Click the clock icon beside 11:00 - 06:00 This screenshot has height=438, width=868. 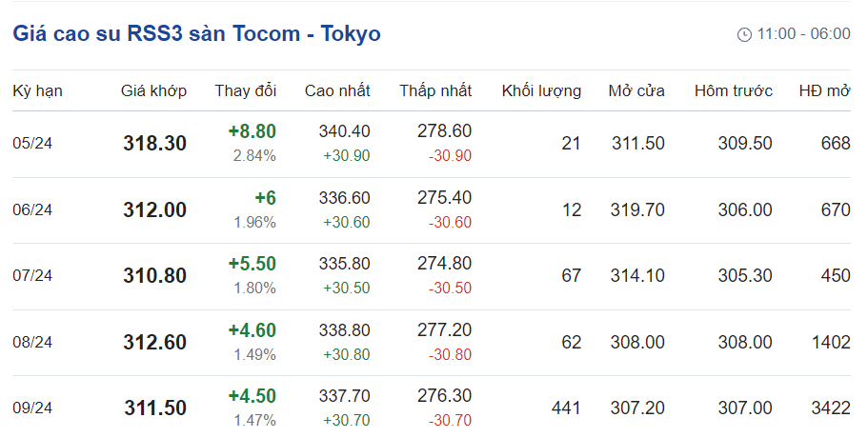(x=744, y=34)
